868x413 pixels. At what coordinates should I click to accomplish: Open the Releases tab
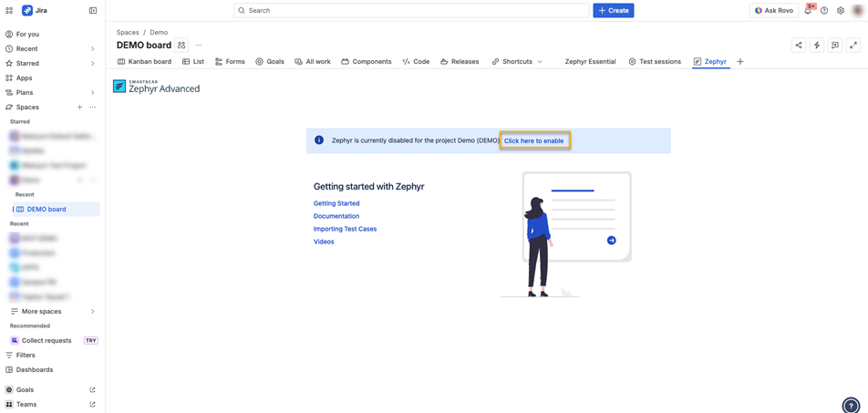pos(460,61)
